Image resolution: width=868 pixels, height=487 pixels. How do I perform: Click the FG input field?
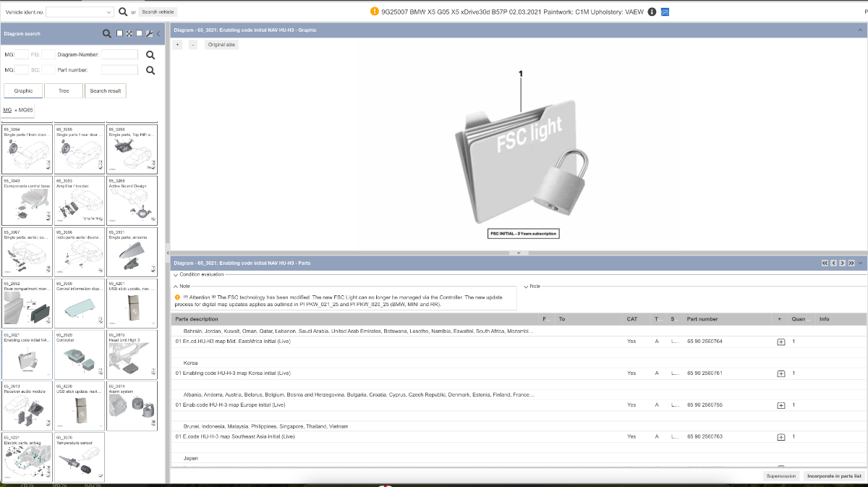click(48, 54)
